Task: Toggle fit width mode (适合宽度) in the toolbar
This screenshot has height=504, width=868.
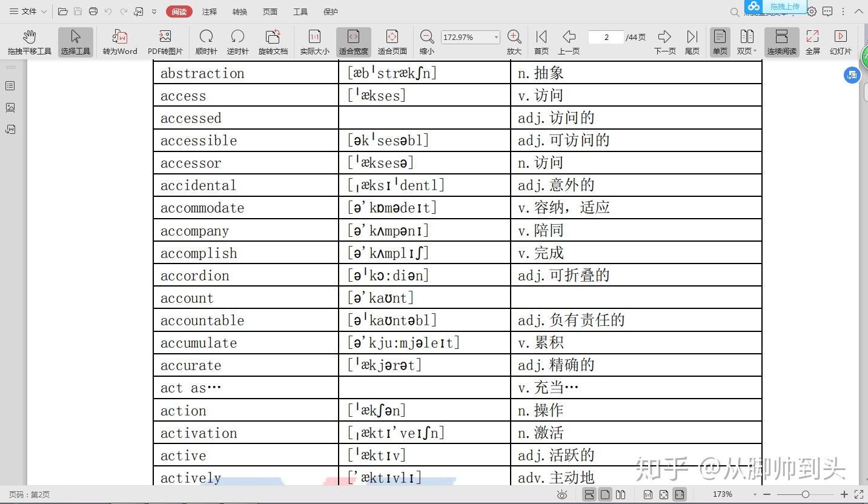Action: (x=354, y=42)
